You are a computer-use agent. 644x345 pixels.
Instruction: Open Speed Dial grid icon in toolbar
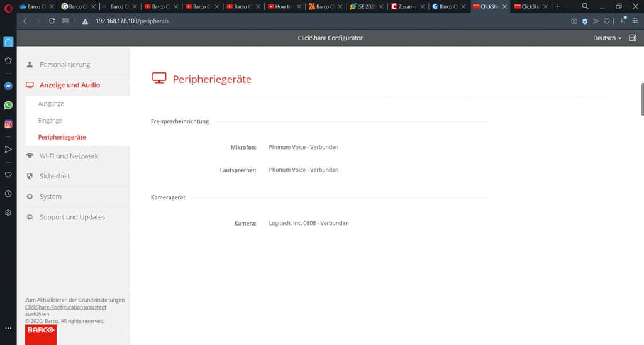coord(65,21)
